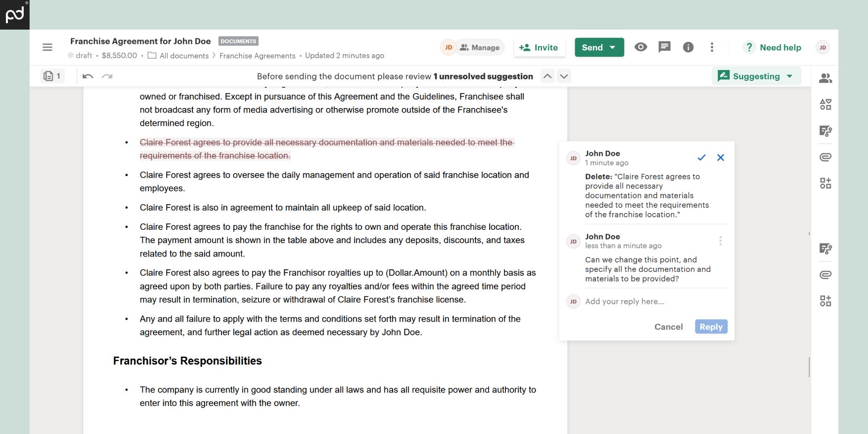Preview the document with eye icon
Viewport: 868px width, 434px height.
click(x=641, y=47)
